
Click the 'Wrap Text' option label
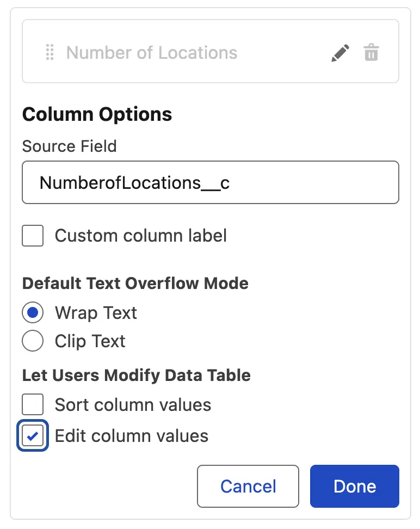coord(96,313)
